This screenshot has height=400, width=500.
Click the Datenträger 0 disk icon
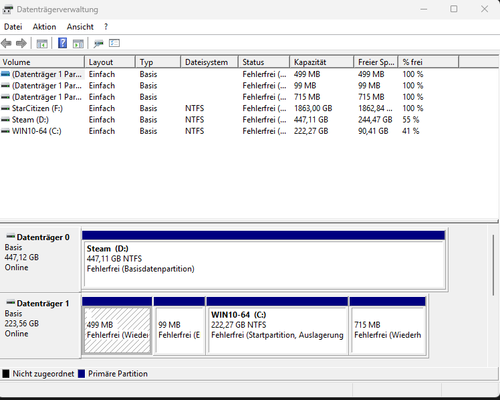11,237
